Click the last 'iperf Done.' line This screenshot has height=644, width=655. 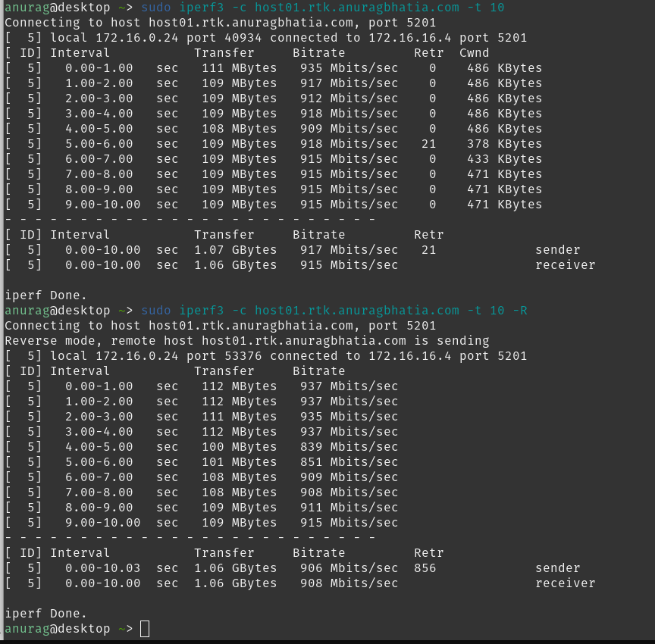[46, 614]
